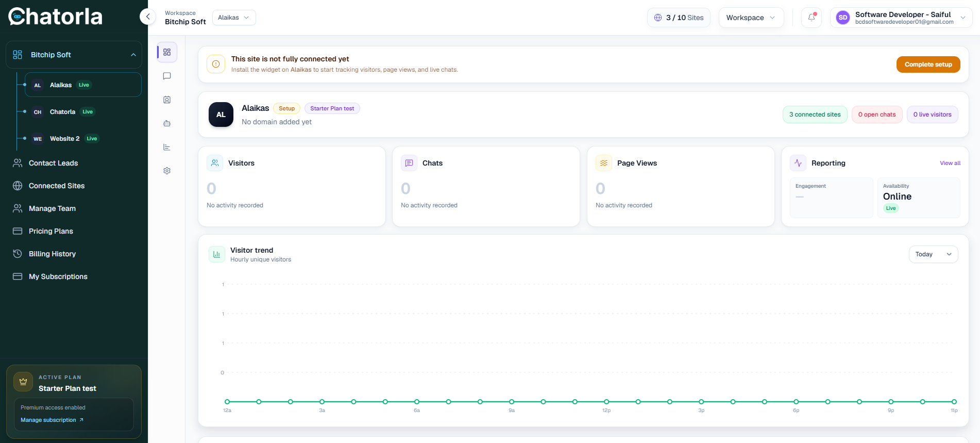Viewport: 980px width, 443px height.
Task: Click the 3 connected sites badge
Action: (x=815, y=114)
